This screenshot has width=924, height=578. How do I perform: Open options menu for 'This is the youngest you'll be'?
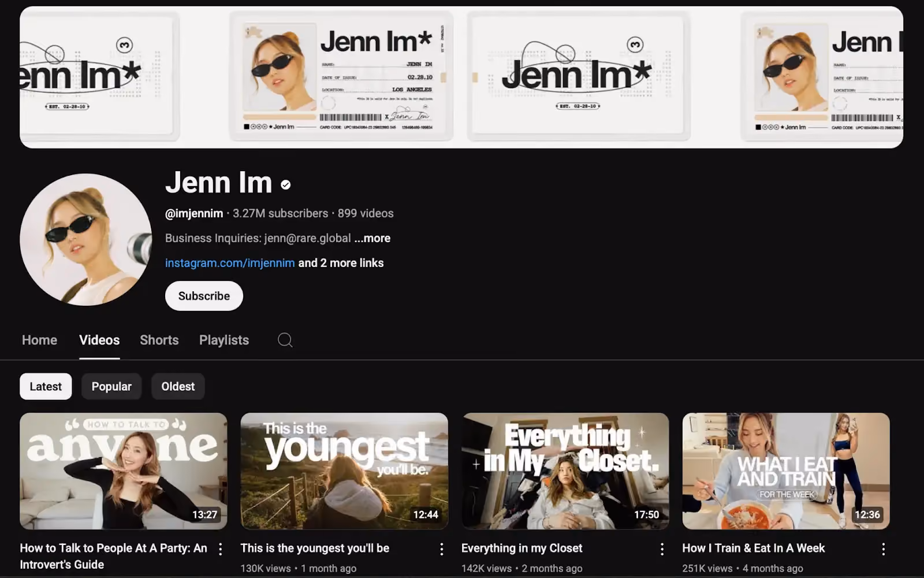point(441,549)
